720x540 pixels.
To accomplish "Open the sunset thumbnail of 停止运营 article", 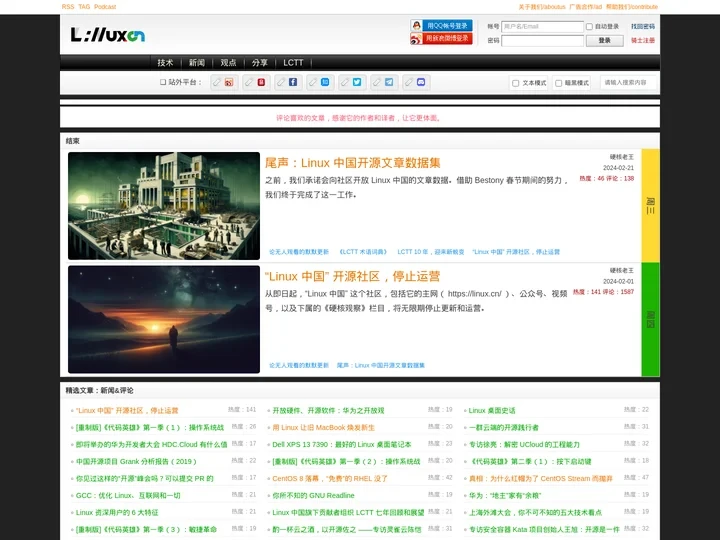I will click(x=164, y=319).
